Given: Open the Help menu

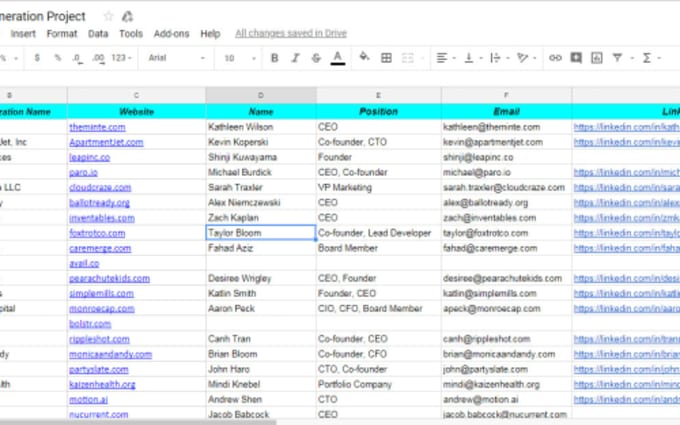Looking at the screenshot, I should (210, 34).
